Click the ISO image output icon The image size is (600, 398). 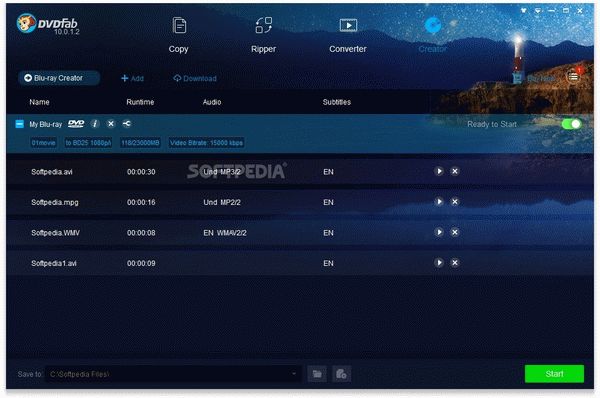coord(341,374)
